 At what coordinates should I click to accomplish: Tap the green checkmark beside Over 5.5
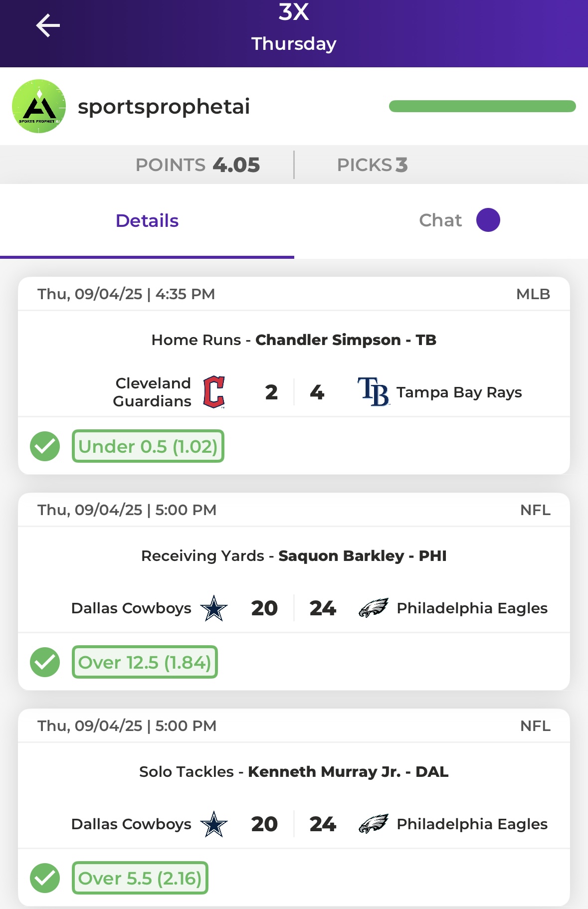[x=45, y=878]
